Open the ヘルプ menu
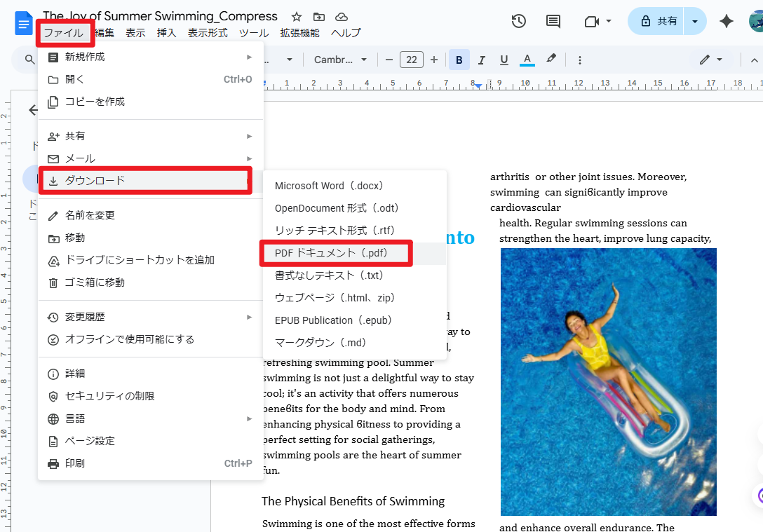Viewport: 763px width, 532px height. (346, 33)
